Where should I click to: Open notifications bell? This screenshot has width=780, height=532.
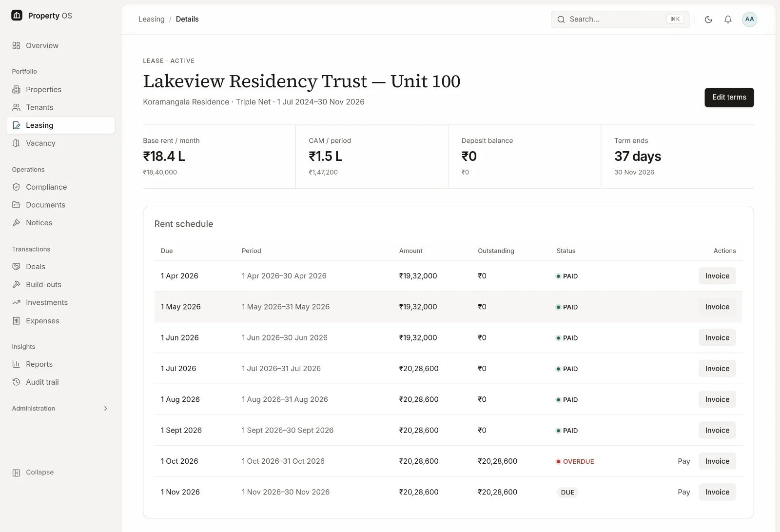[x=728, y=20]
